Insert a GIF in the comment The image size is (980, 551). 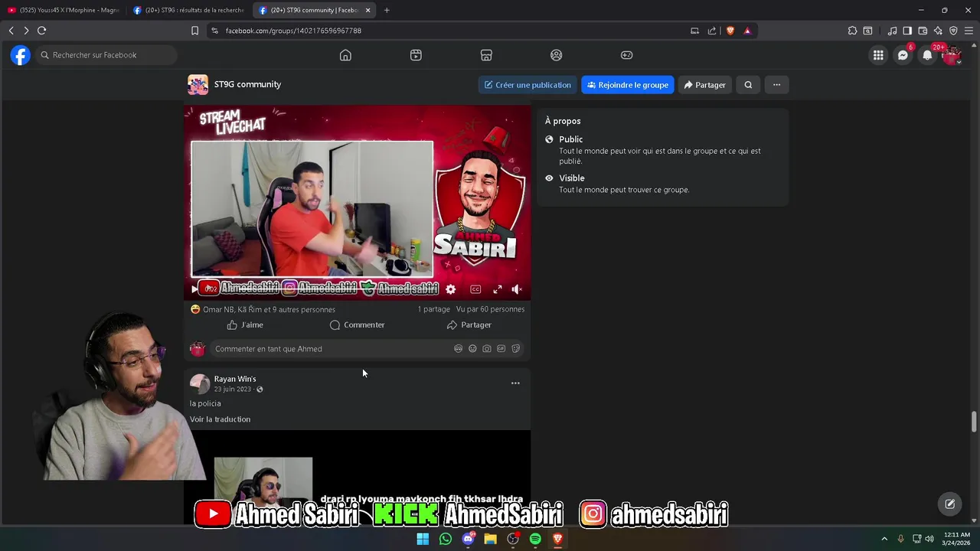click(501, 349)
